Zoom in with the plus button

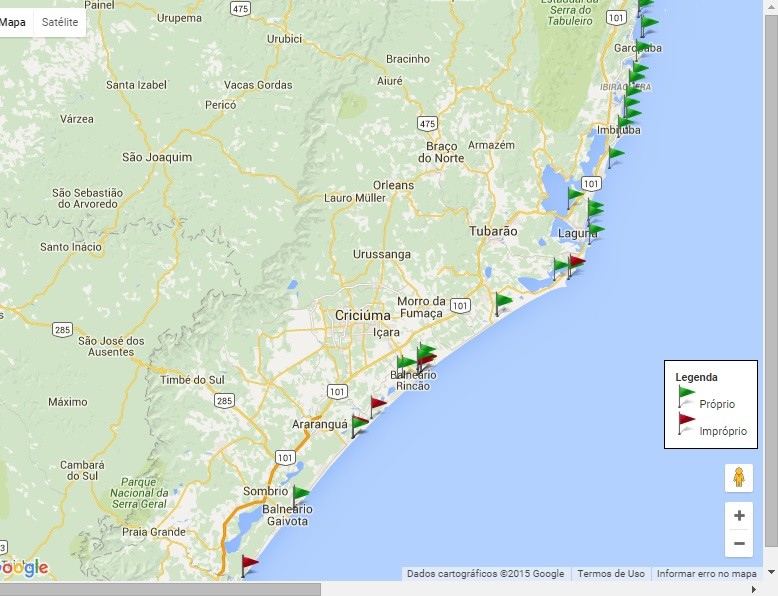click(x=739, y=516)
